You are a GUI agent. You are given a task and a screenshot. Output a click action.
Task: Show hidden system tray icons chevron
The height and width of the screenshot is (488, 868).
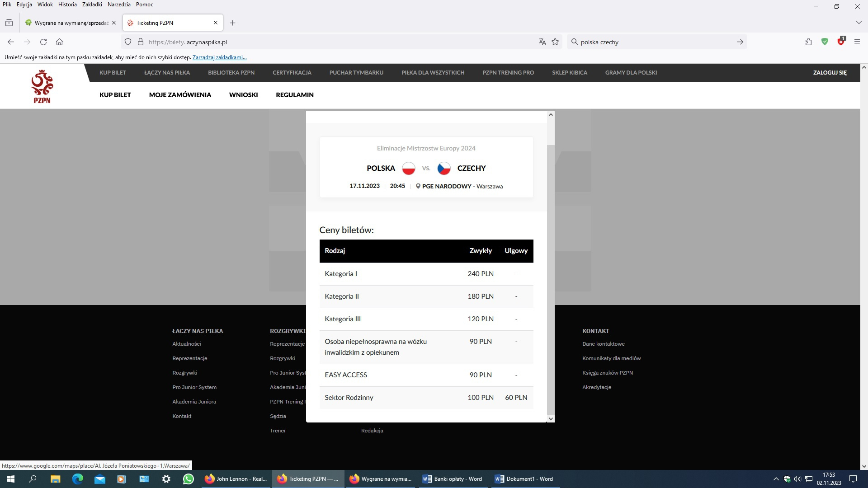(x=776, y=479)
